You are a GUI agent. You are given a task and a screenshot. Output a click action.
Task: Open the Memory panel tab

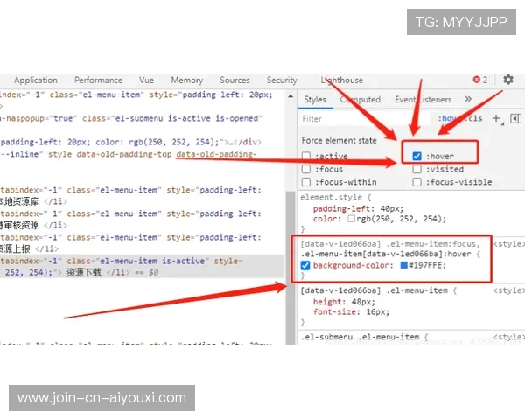(186, 80)
